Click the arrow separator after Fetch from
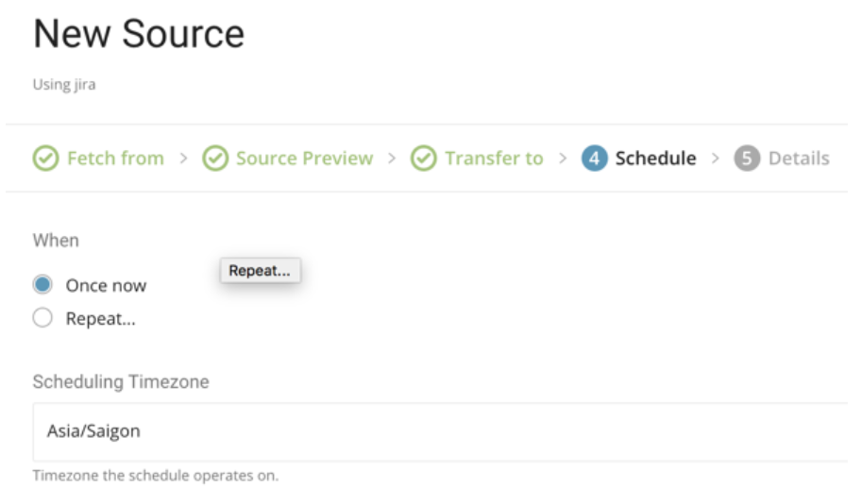 (x=184, y=158)
